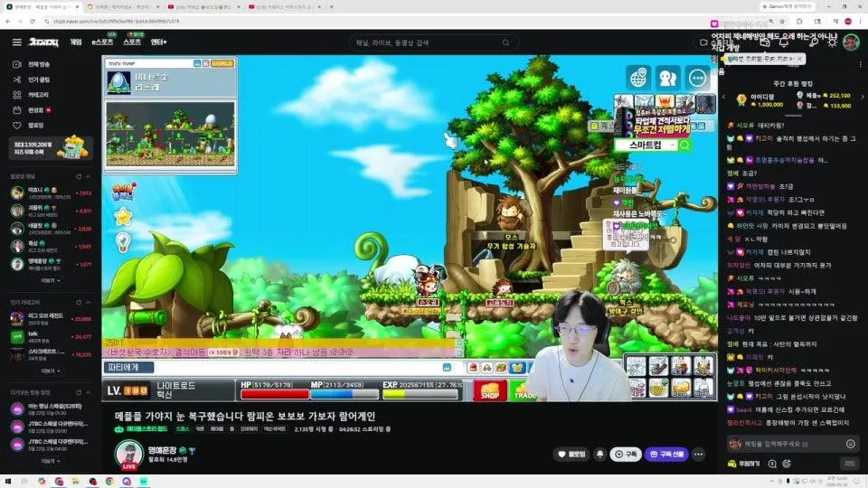Open the Windows Start menu
The height and width of the screenshot is (488, 868).
(8, 482)
